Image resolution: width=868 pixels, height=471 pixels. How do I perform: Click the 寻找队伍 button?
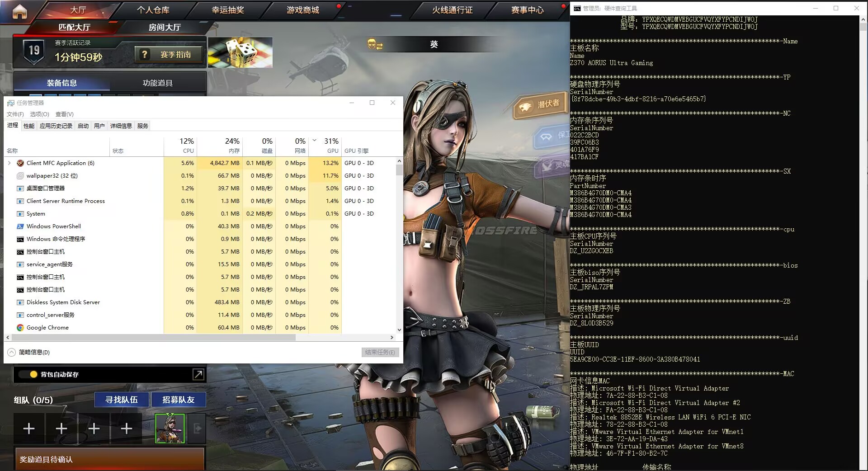122,400
